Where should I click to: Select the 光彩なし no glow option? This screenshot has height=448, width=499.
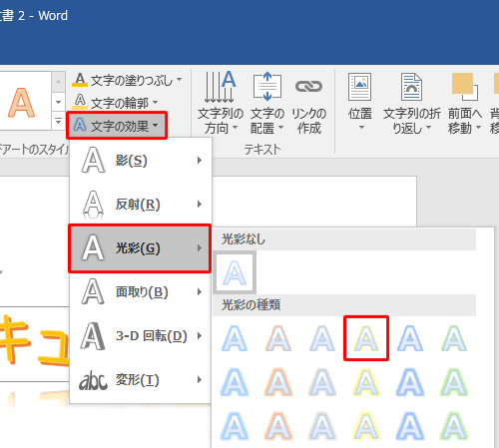pyautogui.click(x=235, y=273)
